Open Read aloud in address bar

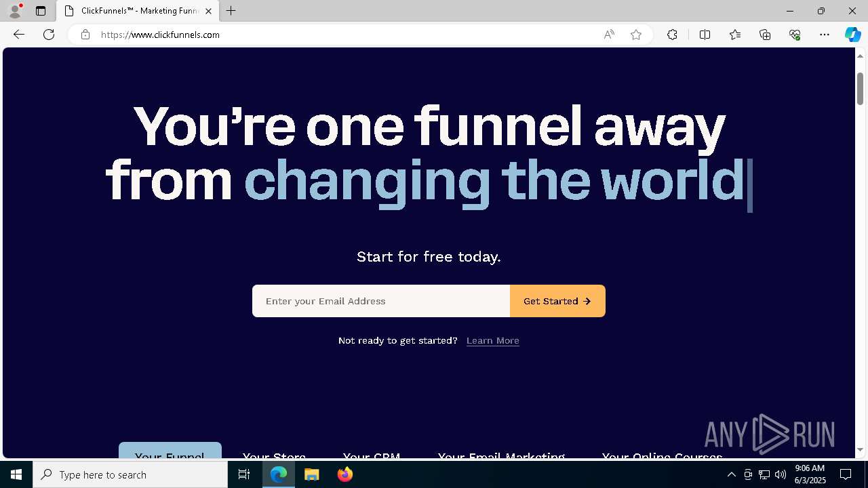(609, 35)
